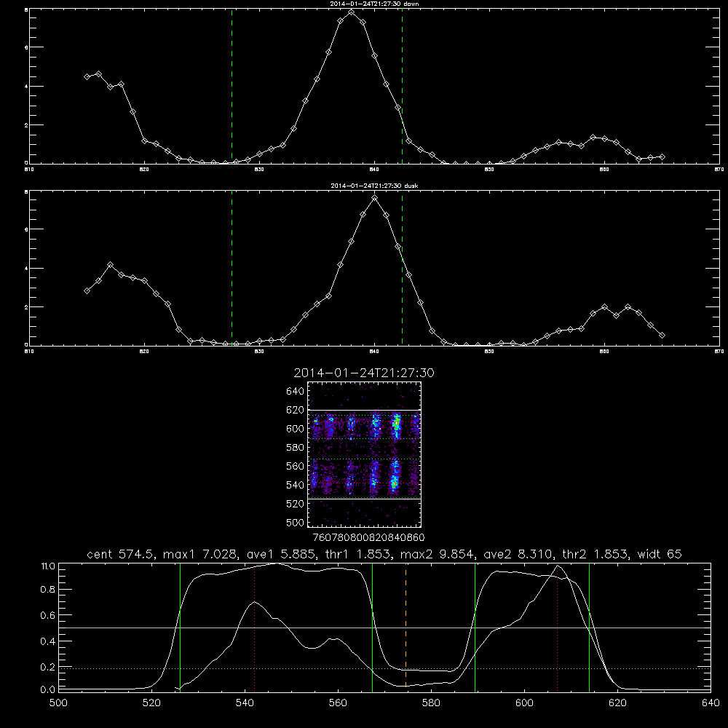Click the 620 label on spectral image y-axis
728x728 pixels.
pos(296,410)
